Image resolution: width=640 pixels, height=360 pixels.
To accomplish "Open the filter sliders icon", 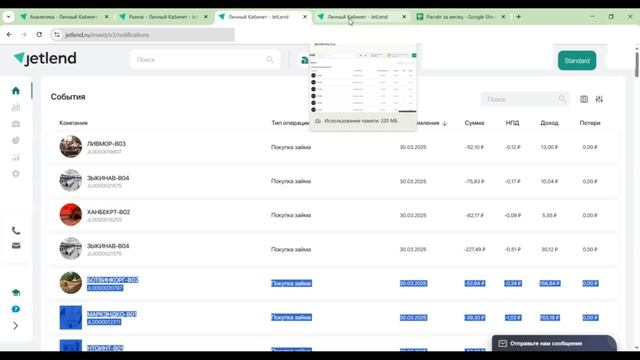I will point(599,99).
